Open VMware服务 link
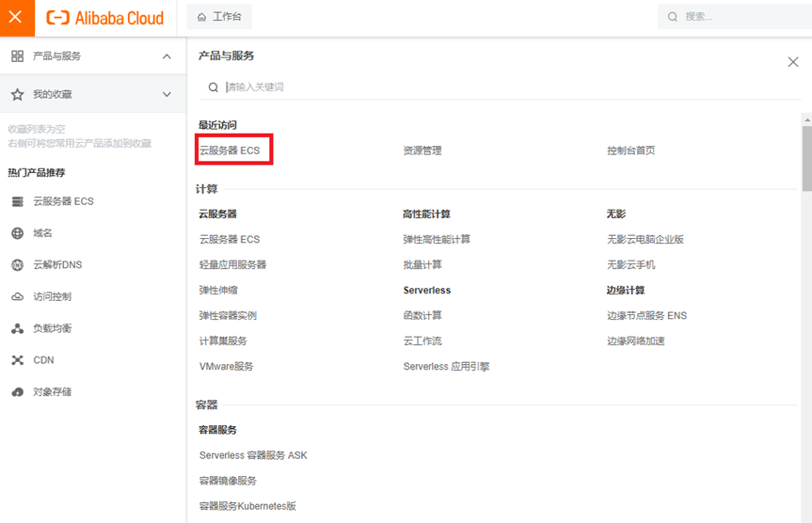 [227, 366]
